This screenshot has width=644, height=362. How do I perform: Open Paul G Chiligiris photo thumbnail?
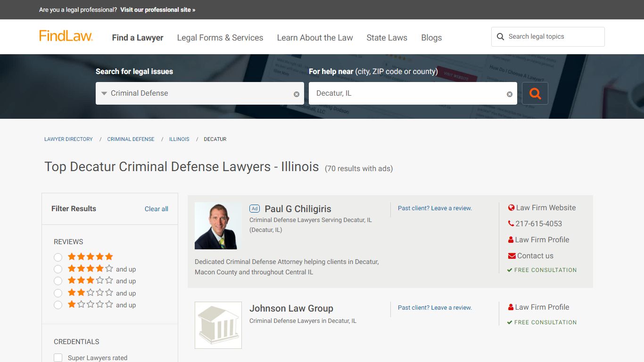coord(218,226)
